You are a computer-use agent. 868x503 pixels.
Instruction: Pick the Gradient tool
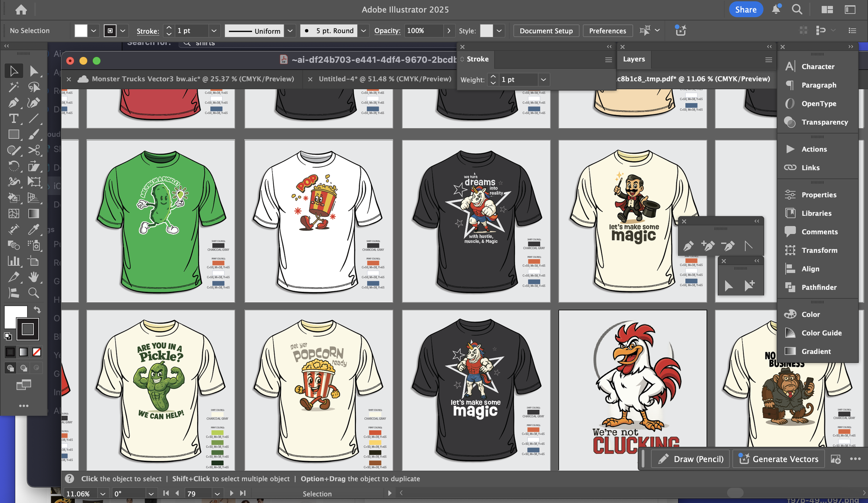34,214
